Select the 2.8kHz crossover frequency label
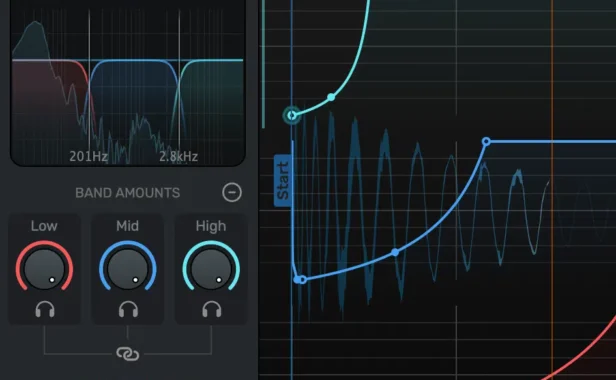616x380 pixels. coord(178,156)
